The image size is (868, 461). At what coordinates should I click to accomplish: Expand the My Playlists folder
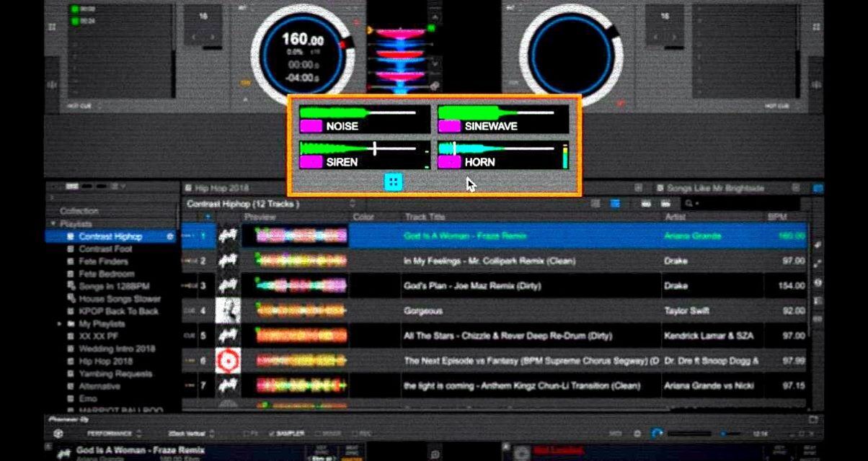click(x=60, y=324)
